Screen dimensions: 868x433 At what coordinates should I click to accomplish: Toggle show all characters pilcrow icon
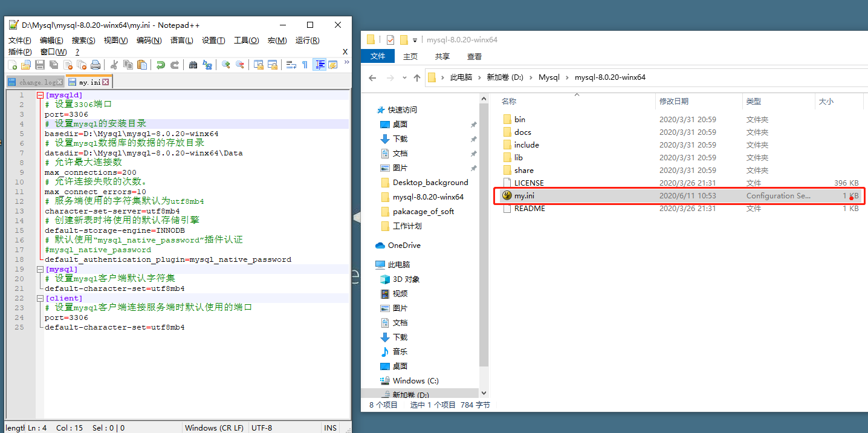pyautogui.click(x=305, y=65)
